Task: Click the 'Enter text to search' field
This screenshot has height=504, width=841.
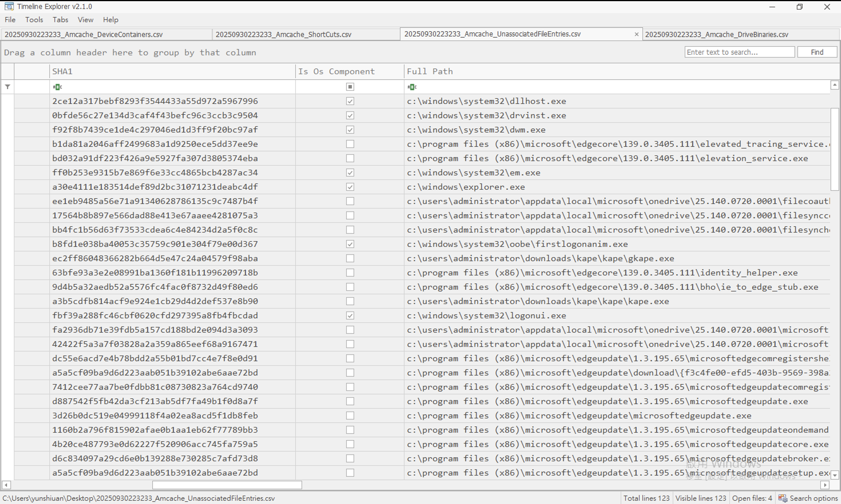Action: point(739,52)
